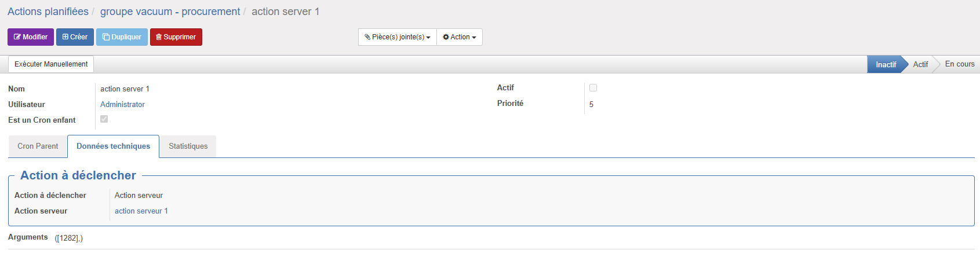
Task: Set status to Actif in statusbar
Action: 920,64
